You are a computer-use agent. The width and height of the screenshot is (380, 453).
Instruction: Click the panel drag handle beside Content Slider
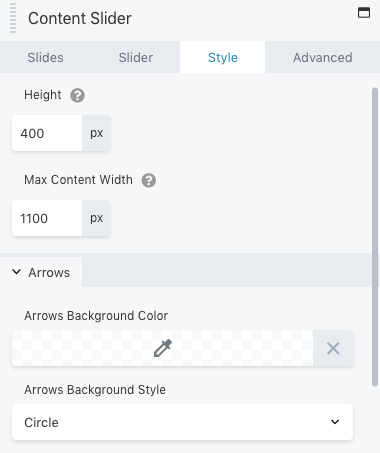(x=13, y=18)
